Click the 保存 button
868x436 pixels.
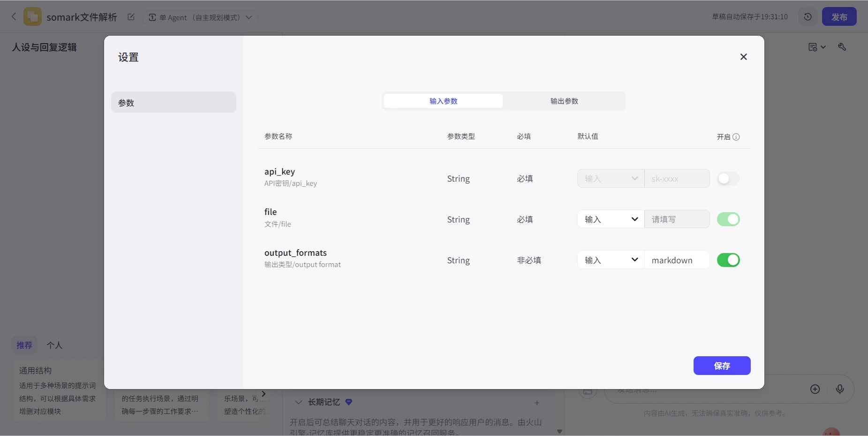(x=721, y=366)
